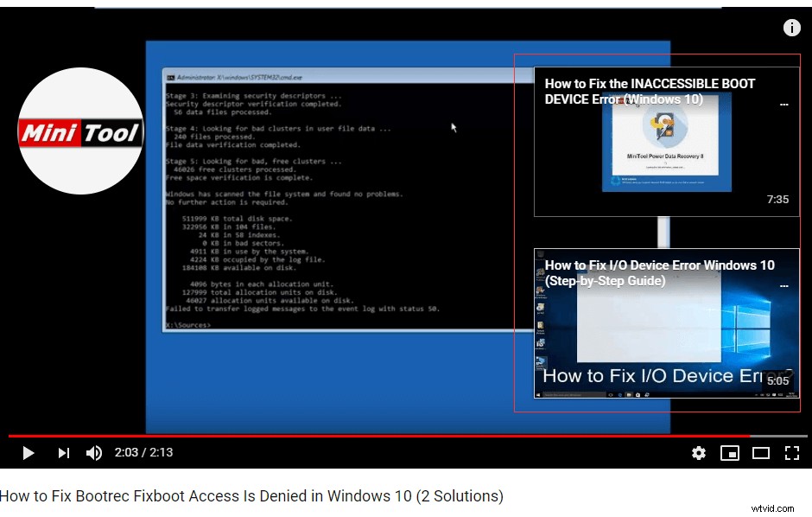Expand the three-dot menu on I/O Device card
Viewport: 812px width, 517px height.
click(x=783, y=285)
